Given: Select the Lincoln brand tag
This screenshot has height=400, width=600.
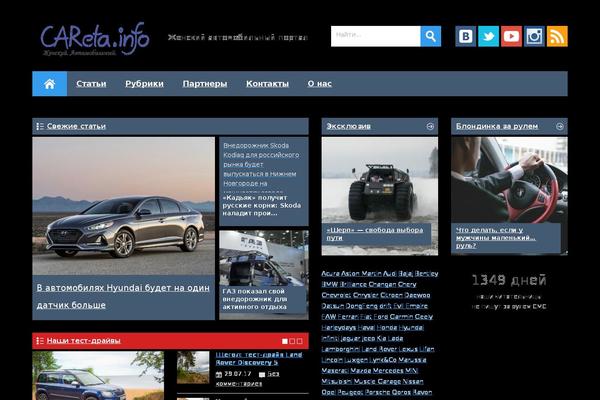Looking at the screenshot, I should (x=331, y=360).
